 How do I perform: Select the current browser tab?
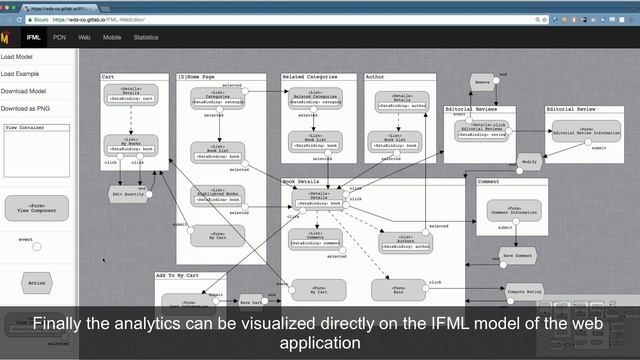click(x=60, y=8)
